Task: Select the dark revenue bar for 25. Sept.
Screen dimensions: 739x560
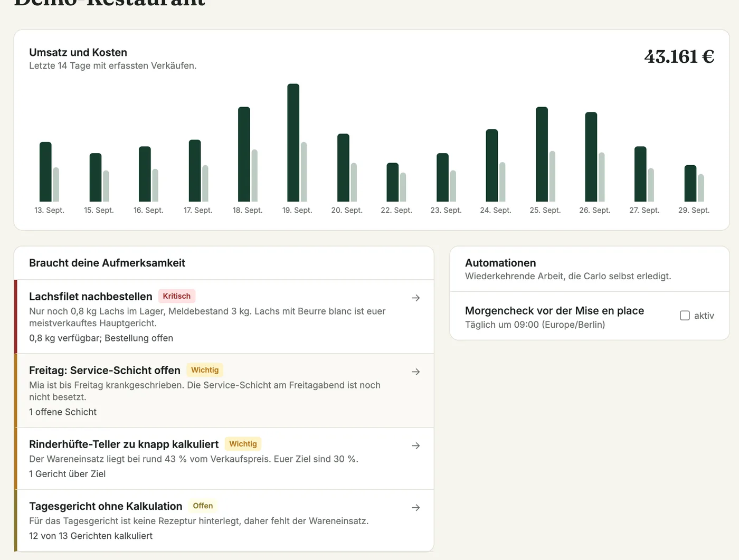Action: (542, 154)
